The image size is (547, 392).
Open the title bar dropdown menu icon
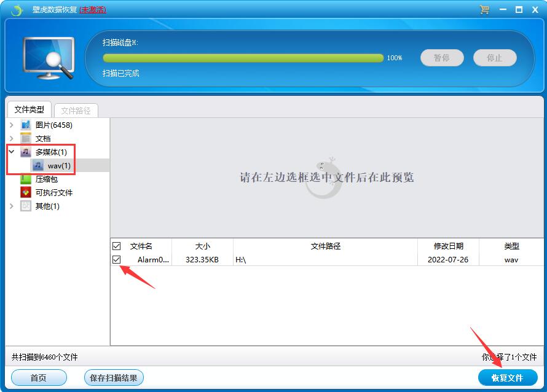[502, 10]
